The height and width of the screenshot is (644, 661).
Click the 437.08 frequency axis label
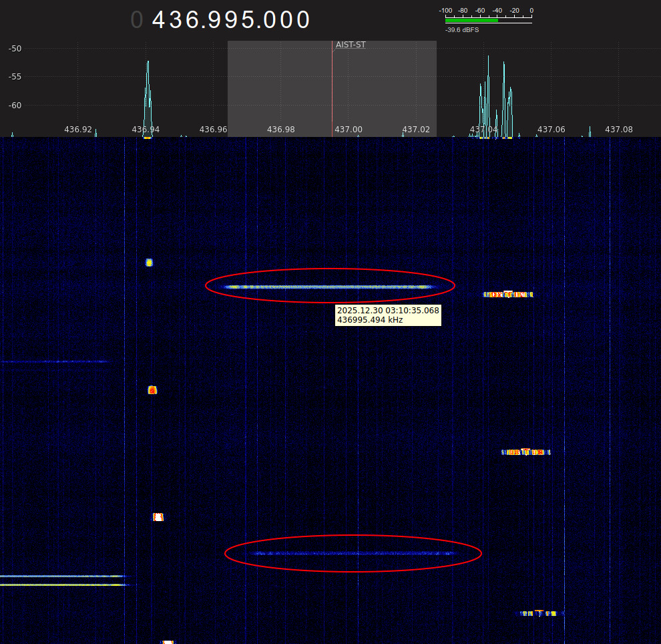point(618,129)
